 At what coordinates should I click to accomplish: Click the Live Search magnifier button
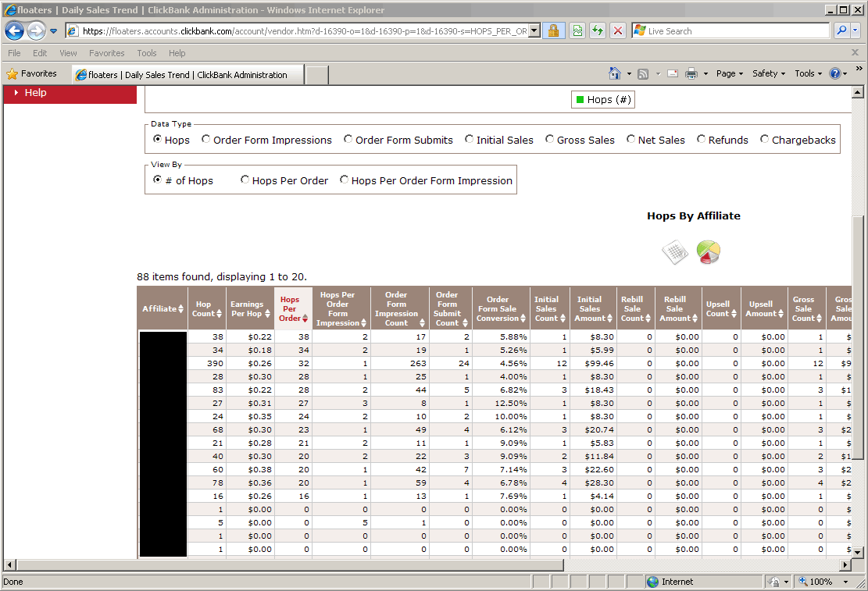coord(841,31)
